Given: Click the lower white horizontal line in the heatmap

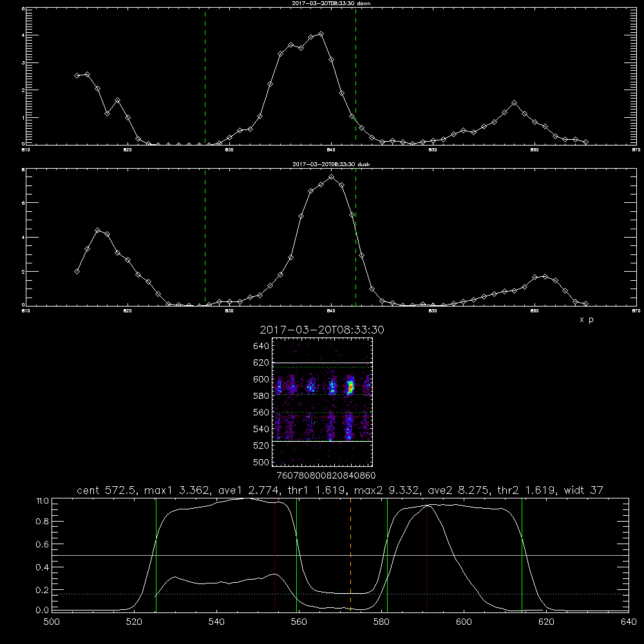Looking at the screenshot, I should point(323,441).
